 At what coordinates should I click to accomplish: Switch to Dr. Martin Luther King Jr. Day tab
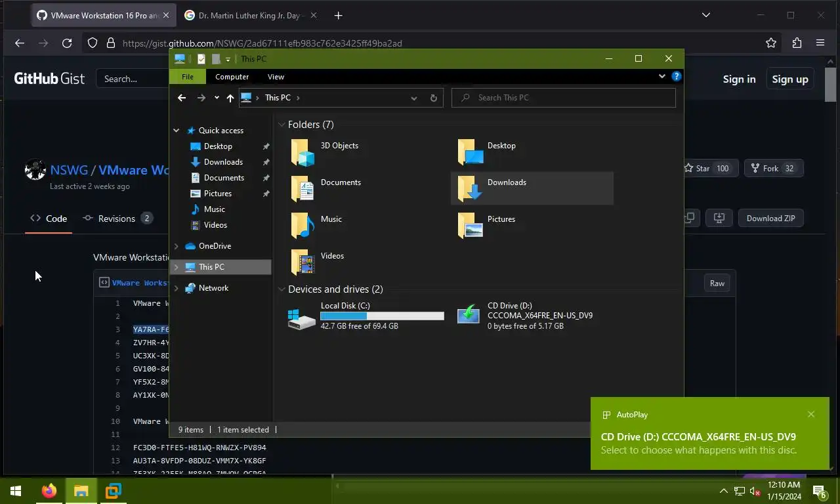pos(249,15)
